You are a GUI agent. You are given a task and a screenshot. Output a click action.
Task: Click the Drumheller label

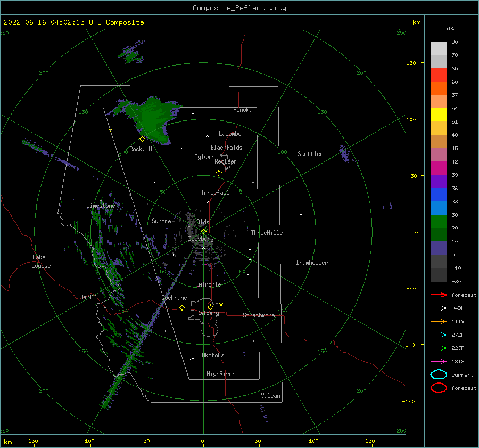(x=312, y=263)
